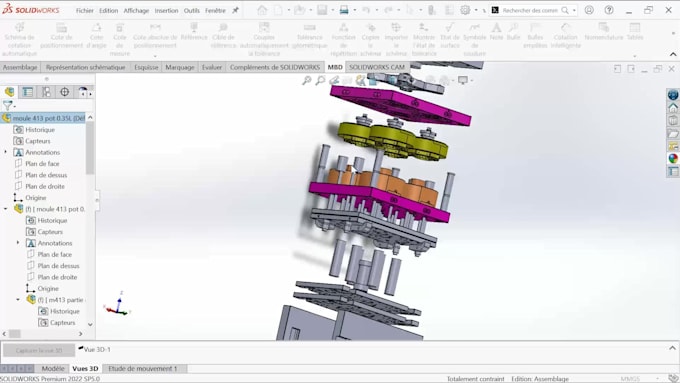The image size is (680, 383).
Task: Click in the Rechercher des commandes search field
Action: [531, 10]
